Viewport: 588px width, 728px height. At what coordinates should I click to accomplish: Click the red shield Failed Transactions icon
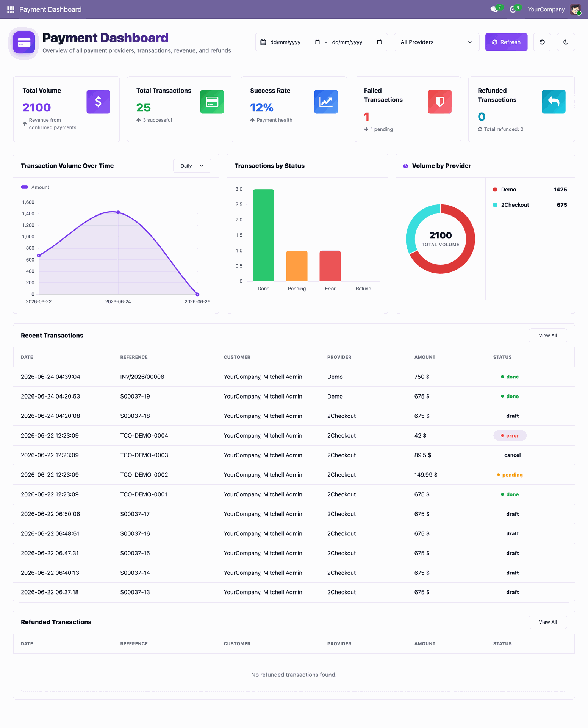(x=439, y=102)
